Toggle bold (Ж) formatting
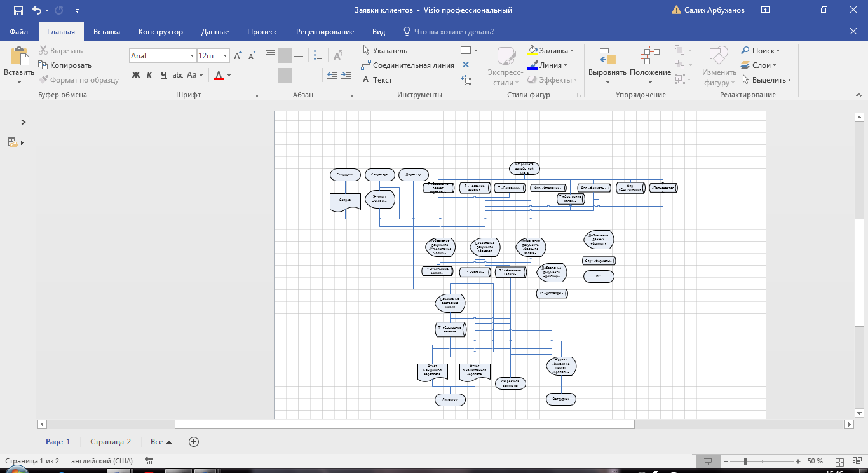 tap(135, 75)
